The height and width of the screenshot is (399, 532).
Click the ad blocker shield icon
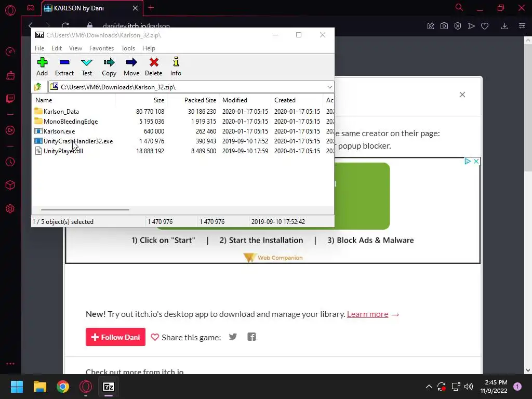457,26
